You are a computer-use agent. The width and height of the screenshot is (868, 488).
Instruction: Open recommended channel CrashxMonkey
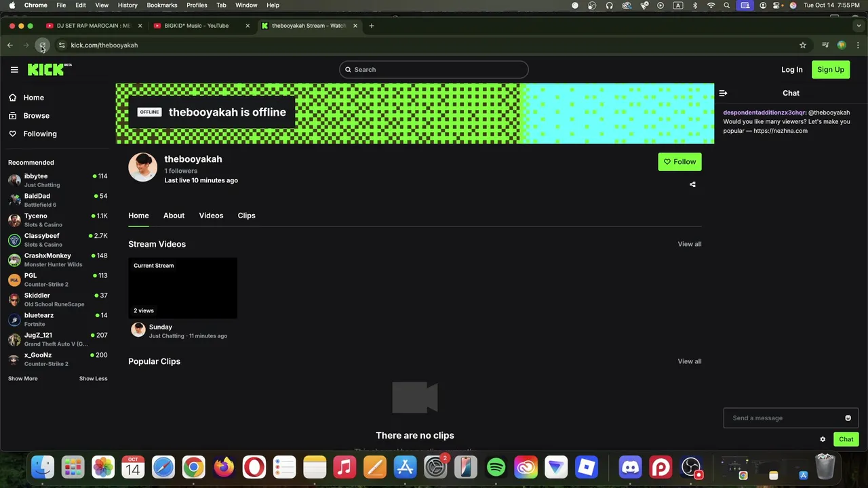[x=58, y=260]
